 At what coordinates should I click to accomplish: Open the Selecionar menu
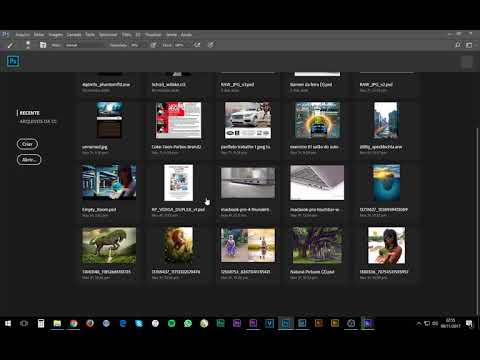108,35
